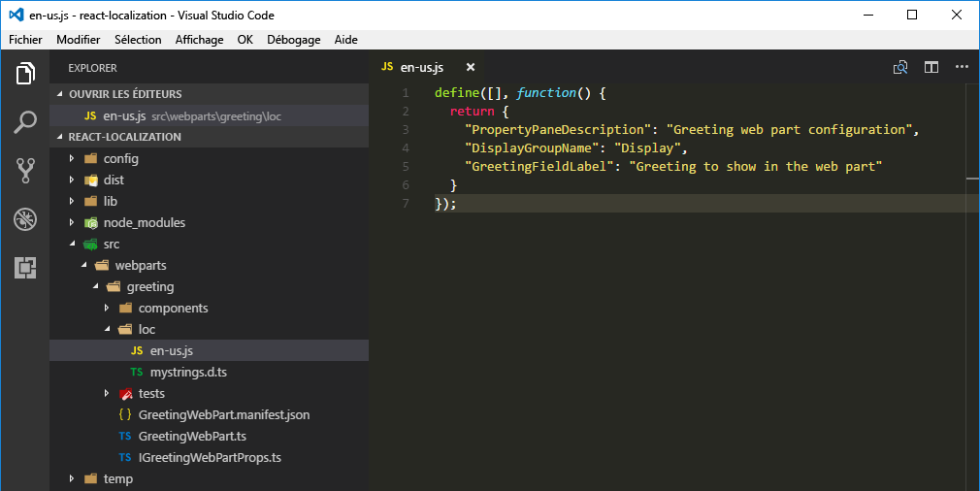Click line number 7 in the gutter
The image size is (980, 491).
click(x=406, y=203)
